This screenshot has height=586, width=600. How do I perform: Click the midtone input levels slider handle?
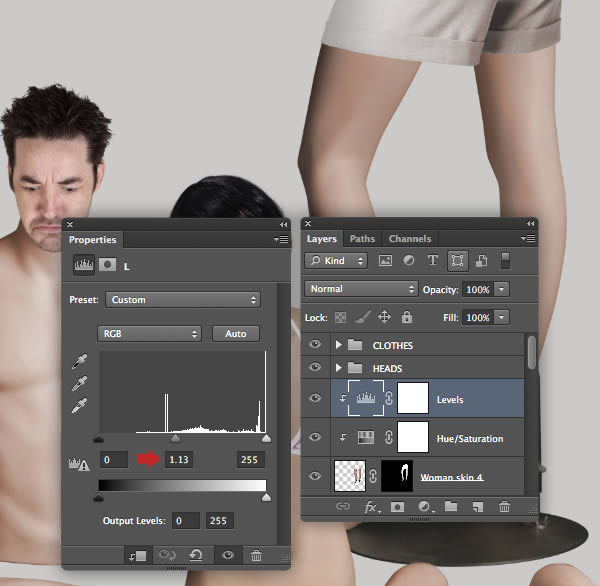click(x=175, y=438)
